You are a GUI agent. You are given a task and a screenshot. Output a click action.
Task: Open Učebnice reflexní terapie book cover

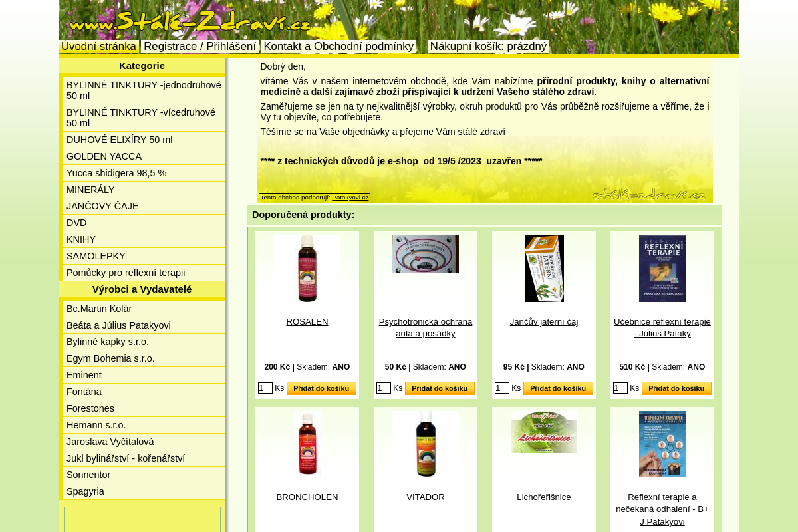click(x=662, y=269)
